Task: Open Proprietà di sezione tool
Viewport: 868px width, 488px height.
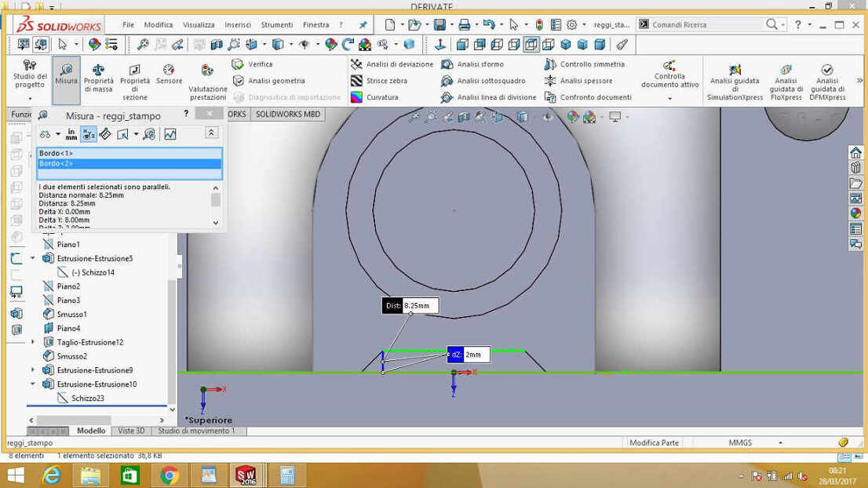Action: (x=134, y=82)
